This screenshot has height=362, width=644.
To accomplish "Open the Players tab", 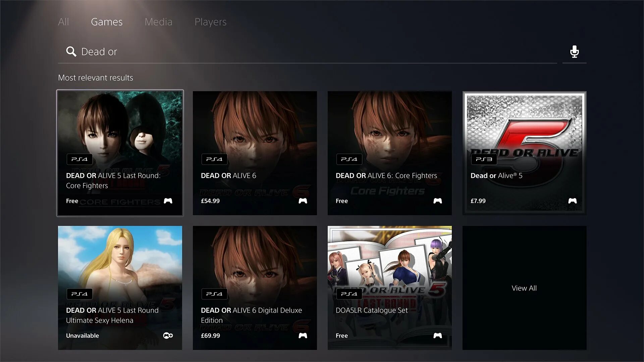I will pyautogui.click(x=210, y=22).
